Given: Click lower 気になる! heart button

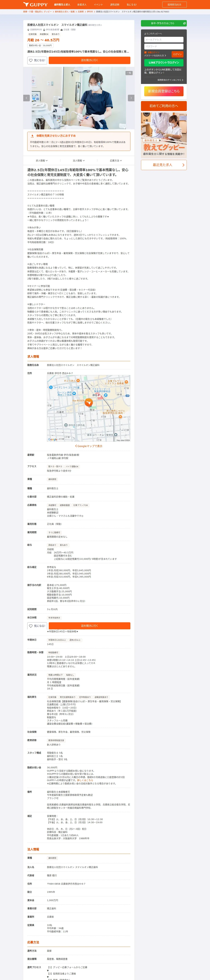Looking at the screenshot, I should tap(37, 626).
